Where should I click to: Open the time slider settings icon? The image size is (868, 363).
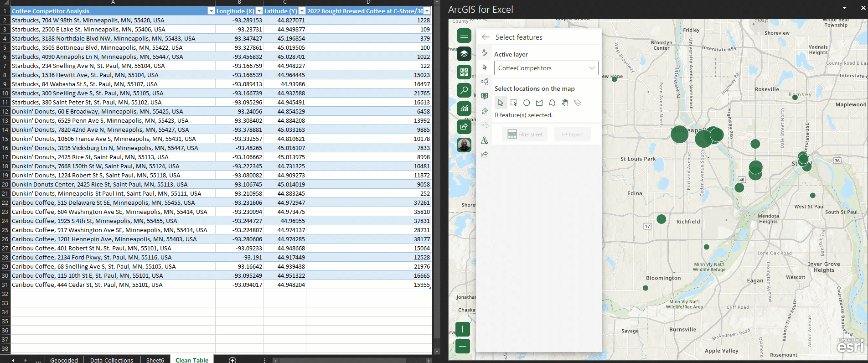coord(485,125)
